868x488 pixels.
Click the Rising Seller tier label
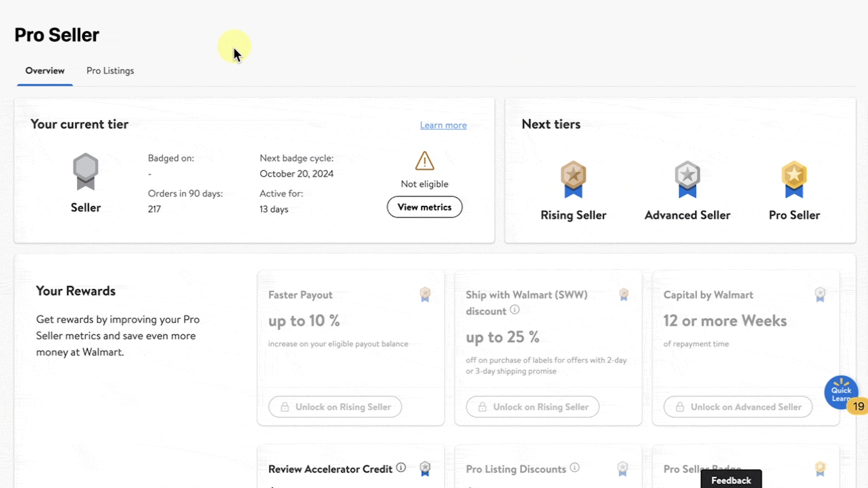click(x=573, y=215)
